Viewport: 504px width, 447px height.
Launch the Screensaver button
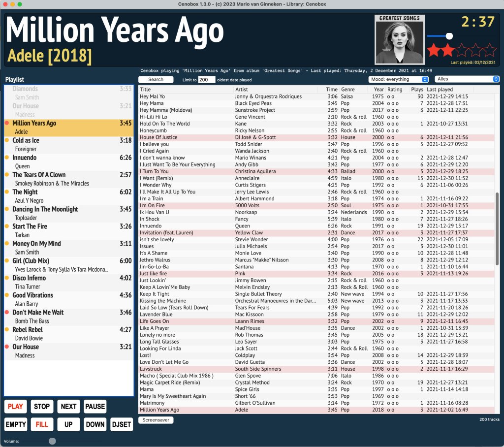coord(156,420)
